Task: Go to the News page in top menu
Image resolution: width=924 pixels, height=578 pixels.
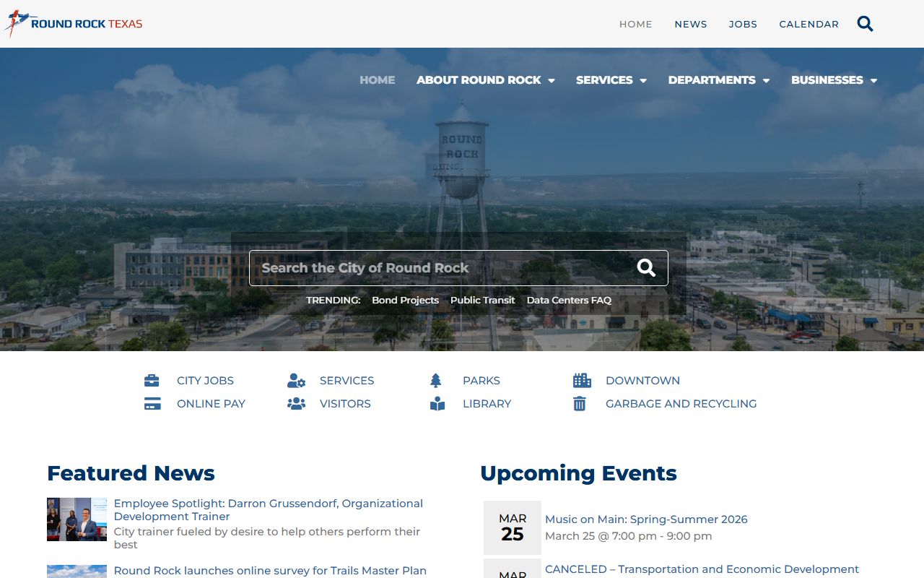Action: point(691,24)
